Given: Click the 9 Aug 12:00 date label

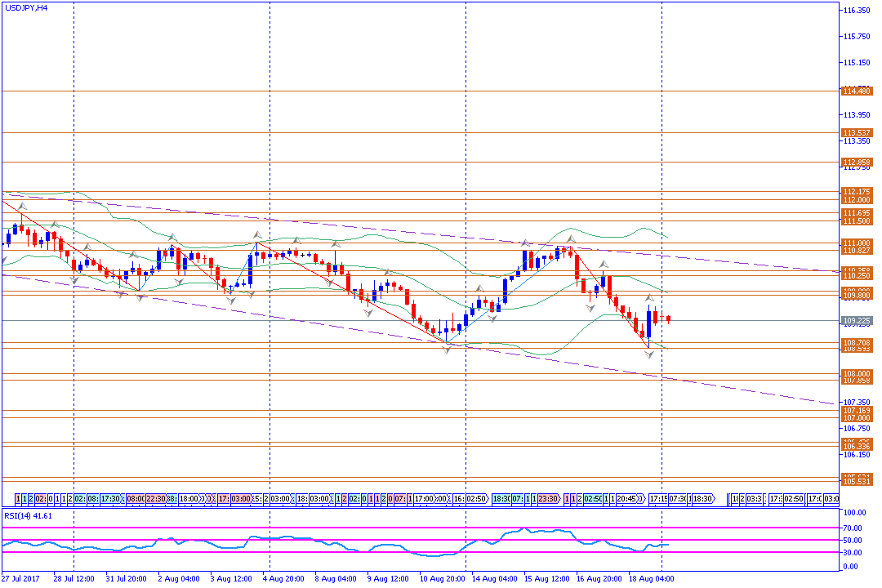Looking at the screenshot, I should pos(388,578).
